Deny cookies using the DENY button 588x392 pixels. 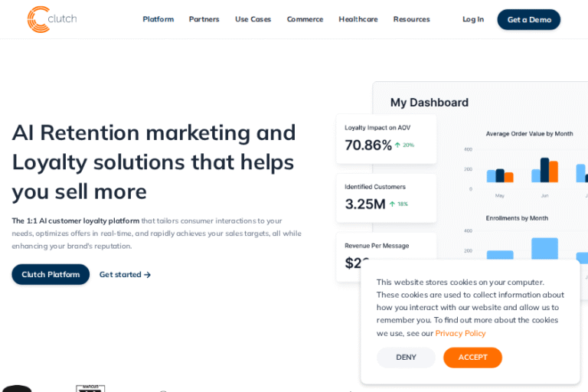[406, 358]
